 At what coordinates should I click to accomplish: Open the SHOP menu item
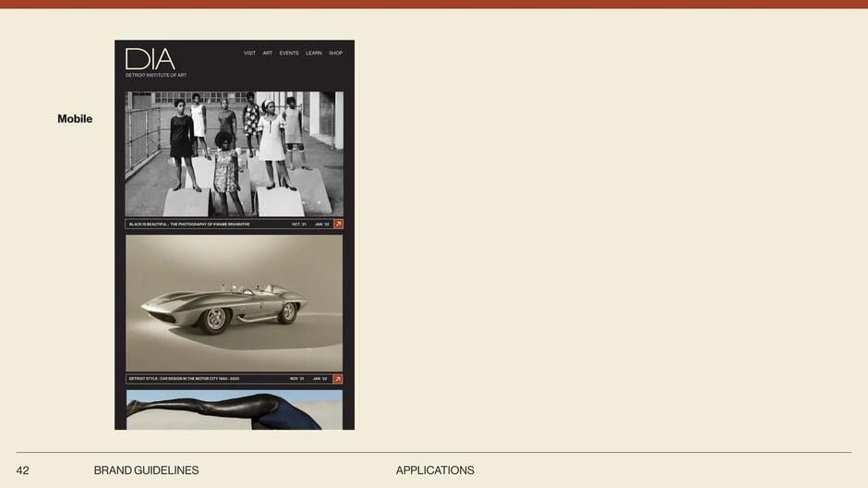(x=335, y=54)
